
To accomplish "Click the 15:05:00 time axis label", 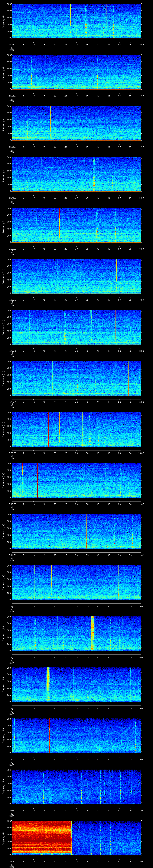I will pyautogui.click(x=12, y=249).
